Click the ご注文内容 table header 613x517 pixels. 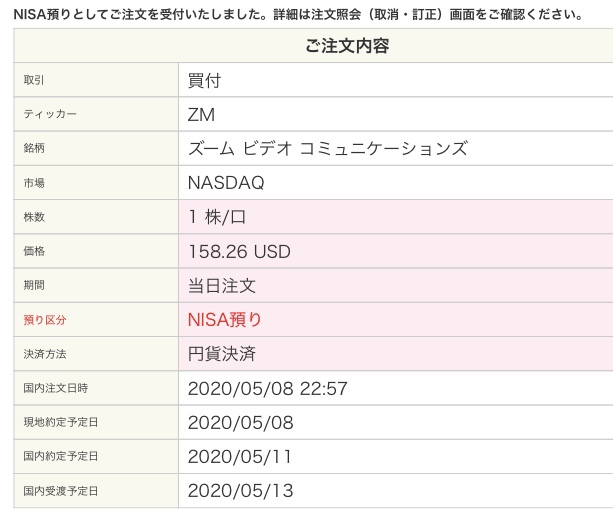(346, 46)
